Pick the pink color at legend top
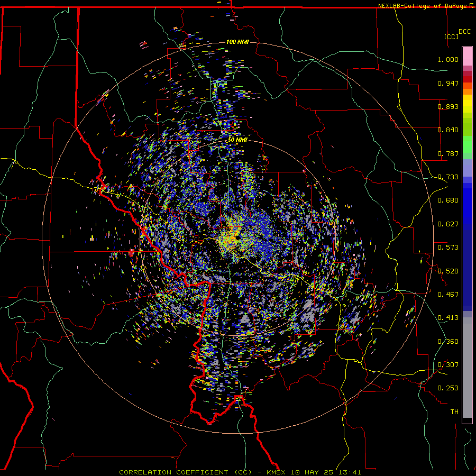The width and height of the screenshot is (476, 476). 467,56
